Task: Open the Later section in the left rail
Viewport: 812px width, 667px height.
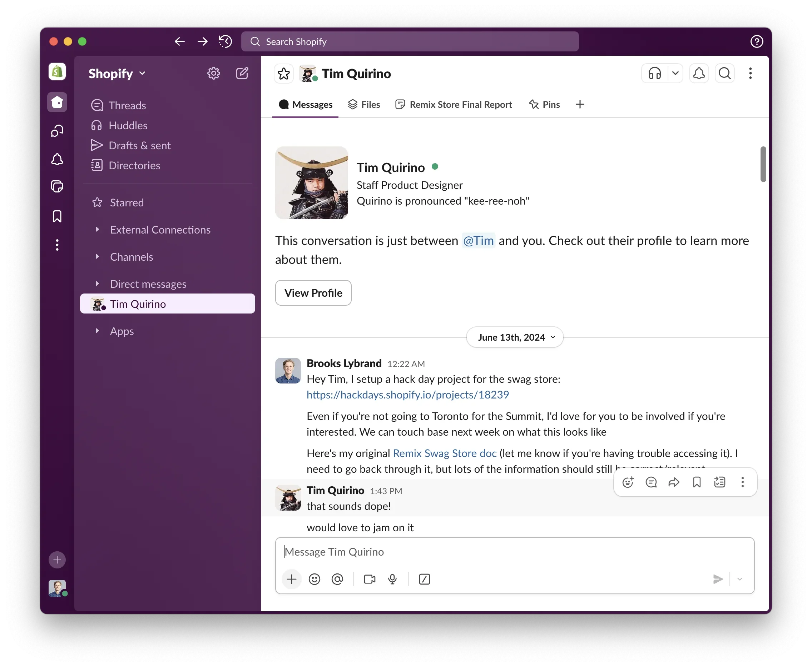Action: 57,216
